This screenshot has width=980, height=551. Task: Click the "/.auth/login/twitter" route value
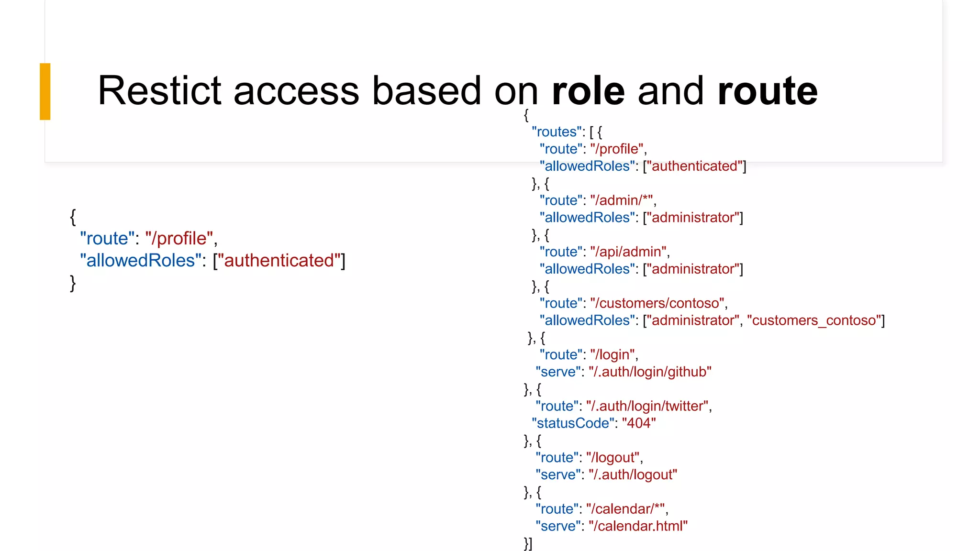647,407
